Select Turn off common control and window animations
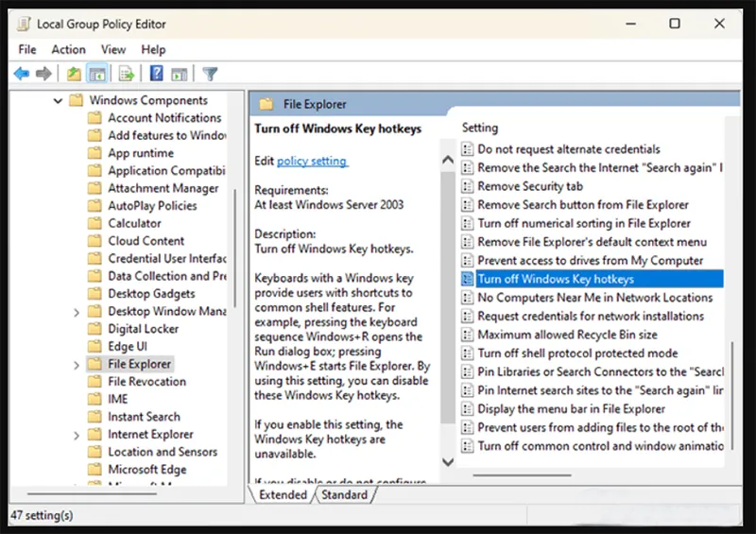The width and height of the screenshot is (756, 534). click(600, 446)
